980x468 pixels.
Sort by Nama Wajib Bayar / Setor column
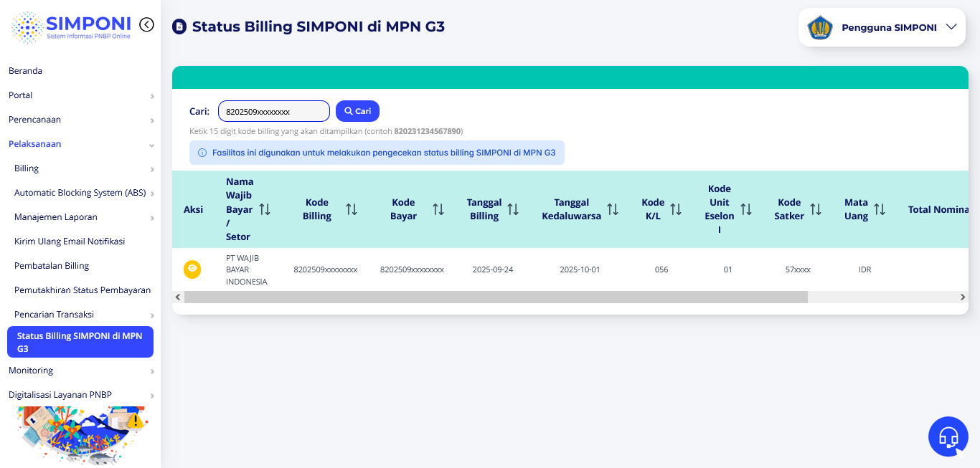click(x=265, y=209)
